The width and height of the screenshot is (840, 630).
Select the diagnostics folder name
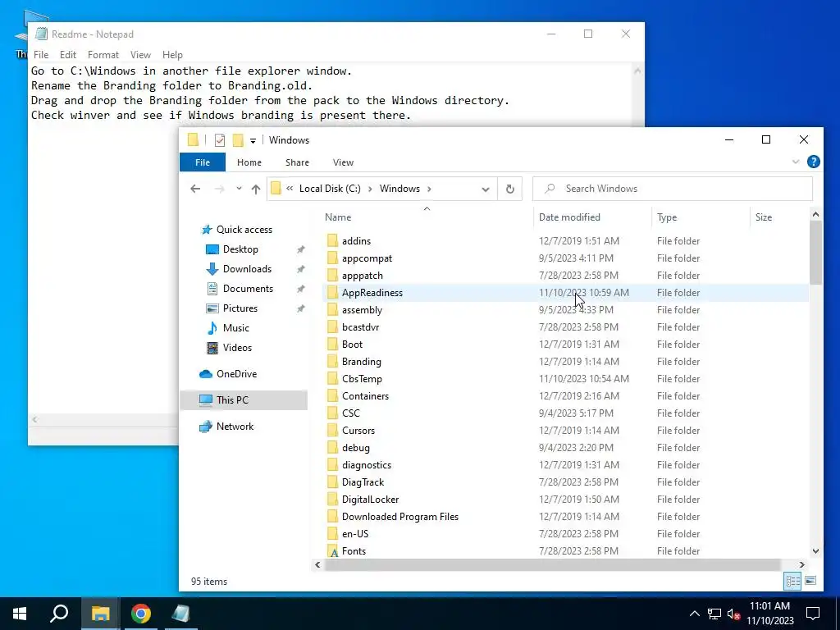pos(367,465)
